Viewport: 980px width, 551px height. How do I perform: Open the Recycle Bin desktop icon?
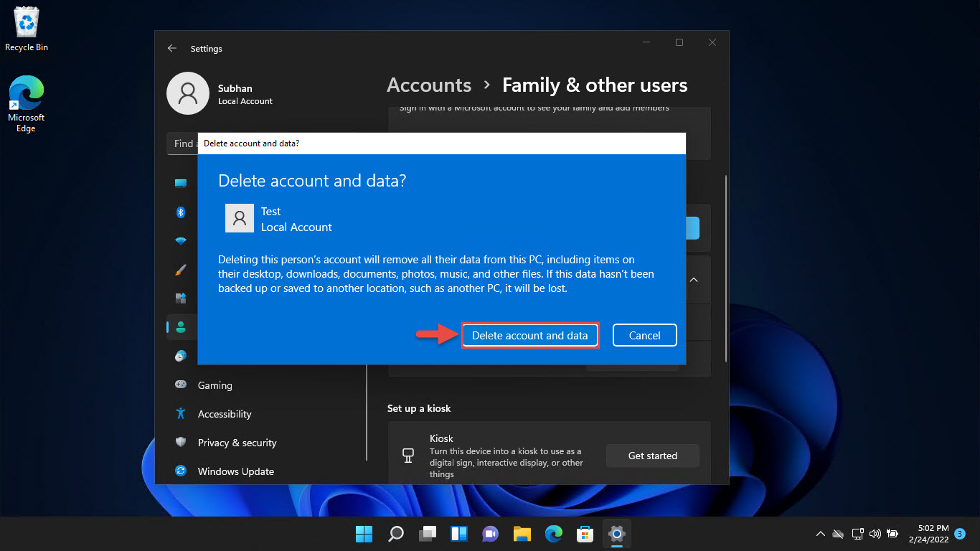(x=27, y=29)
